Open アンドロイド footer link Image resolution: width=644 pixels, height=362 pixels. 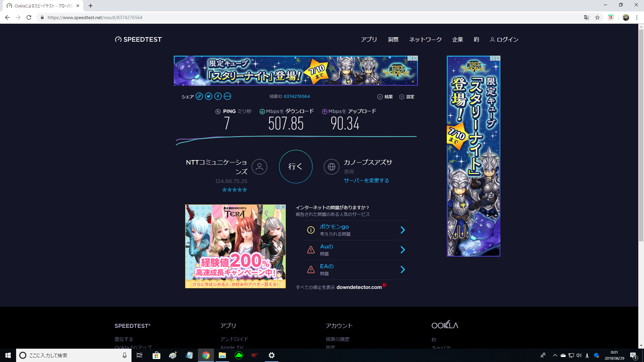[x=234, y=339]
